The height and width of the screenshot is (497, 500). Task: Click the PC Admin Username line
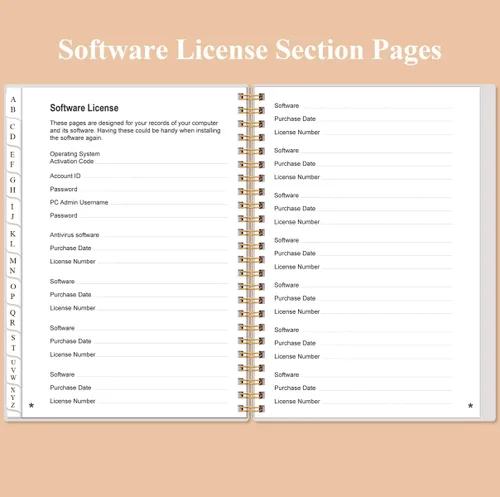(x=139, y=202)
